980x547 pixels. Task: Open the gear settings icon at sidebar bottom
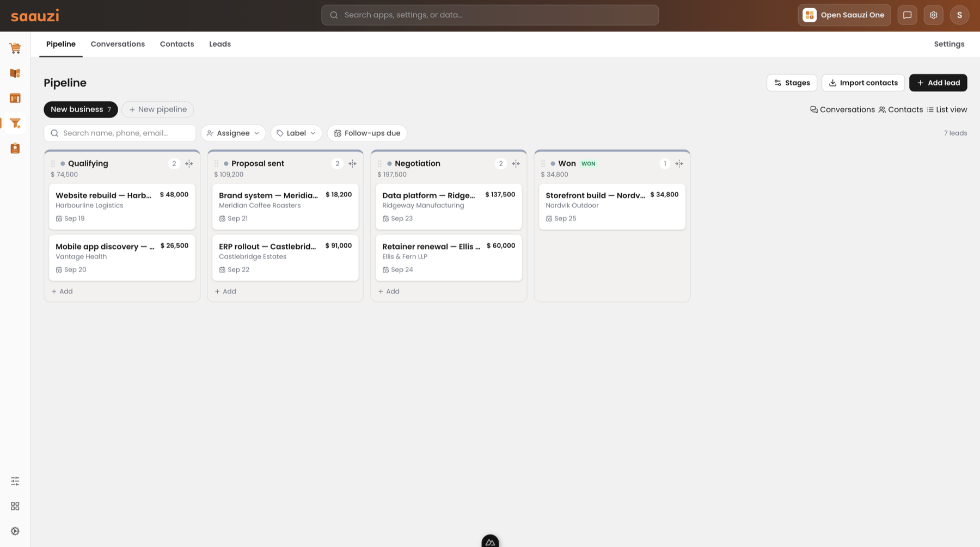(15, 531)
